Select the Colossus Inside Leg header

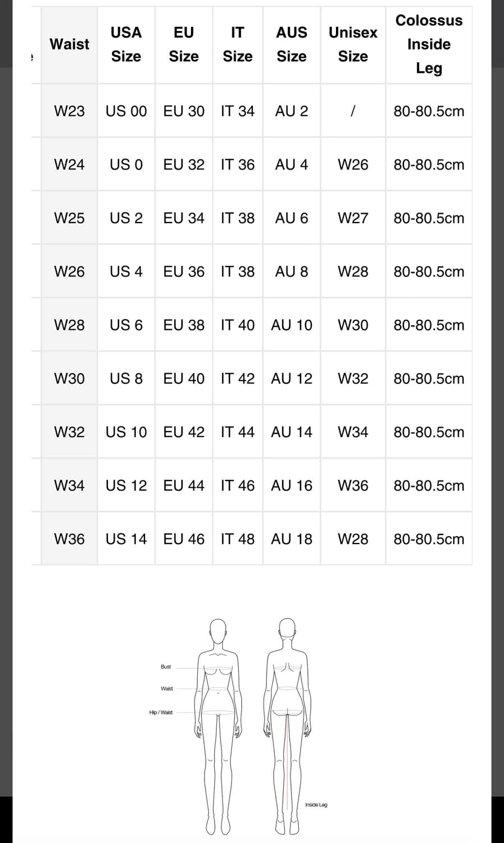point(429,44)
